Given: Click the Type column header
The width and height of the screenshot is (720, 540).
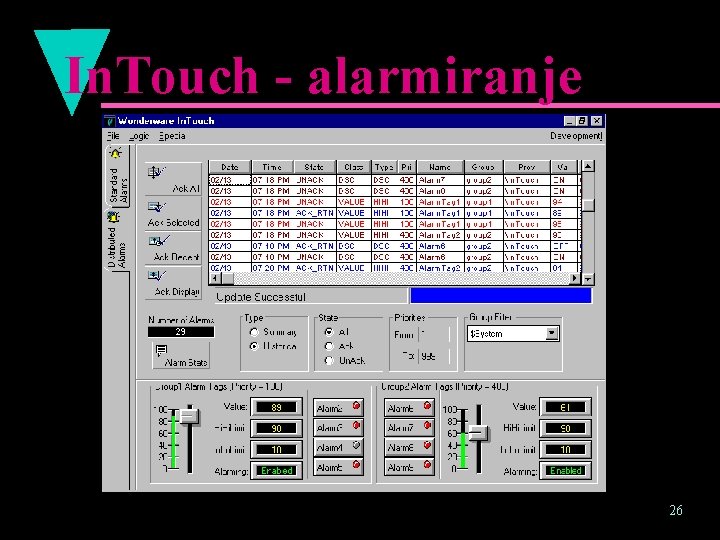Looking at the screenshot, I should click(x=383, y=167).
